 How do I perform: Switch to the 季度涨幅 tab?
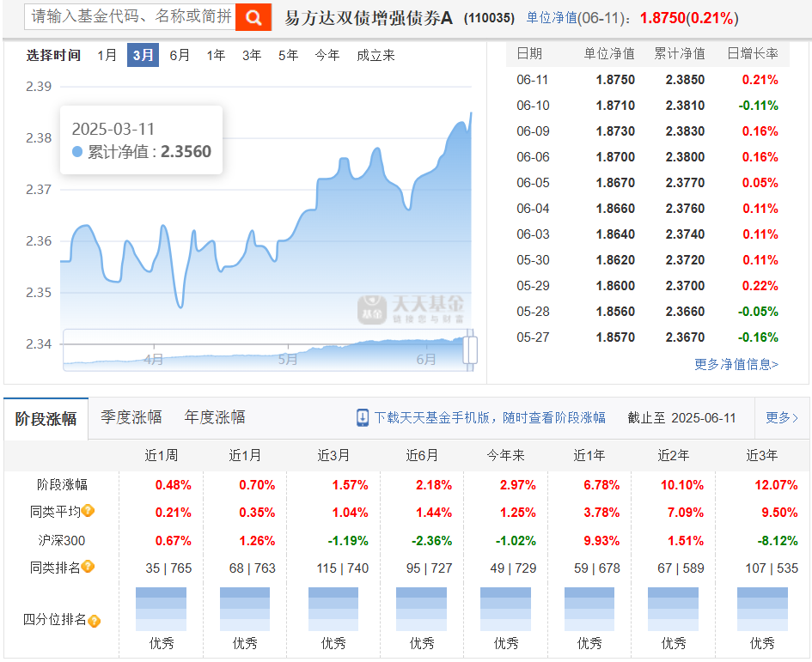click(x=131, y=417)
